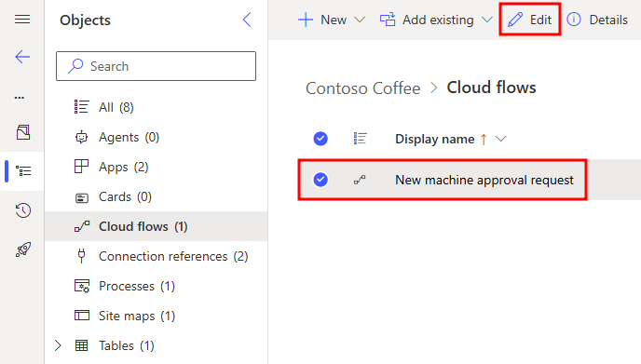The height and width of the screenshot is (364, 641).
Task: Uncheck the New machine approval request row
Action: pos(320,180)
